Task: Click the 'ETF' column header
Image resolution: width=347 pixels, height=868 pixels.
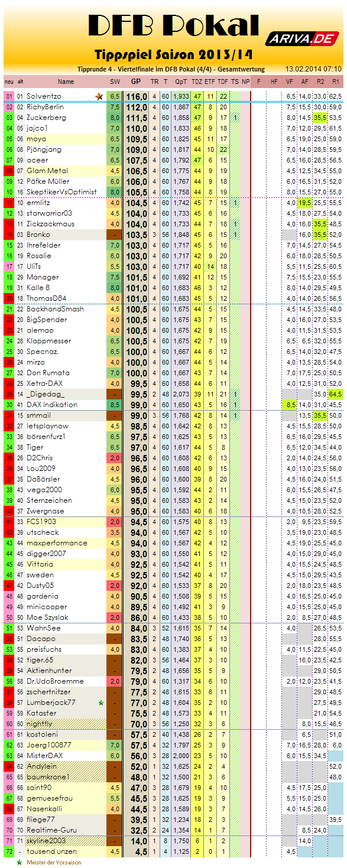Action: click(210, 82)
